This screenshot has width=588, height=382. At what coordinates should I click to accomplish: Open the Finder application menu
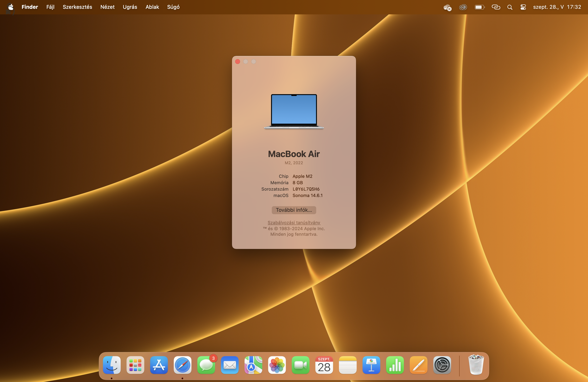pos(30,7)
